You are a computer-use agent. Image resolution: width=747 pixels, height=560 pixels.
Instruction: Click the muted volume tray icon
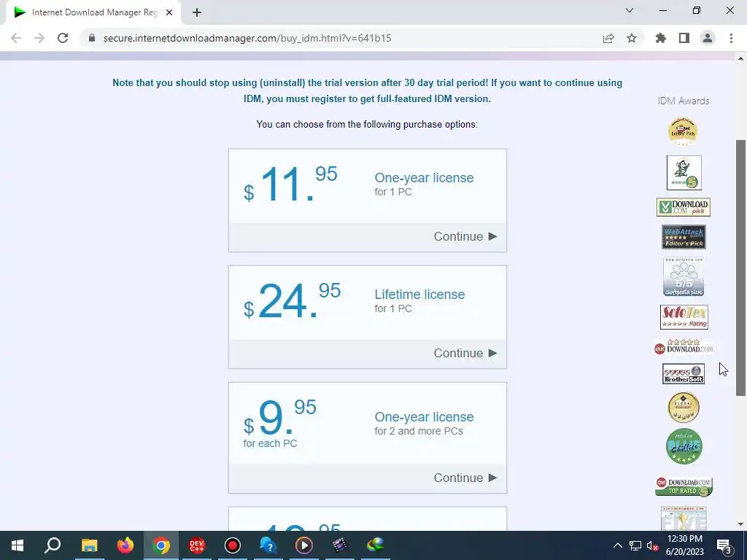[652, 545]
